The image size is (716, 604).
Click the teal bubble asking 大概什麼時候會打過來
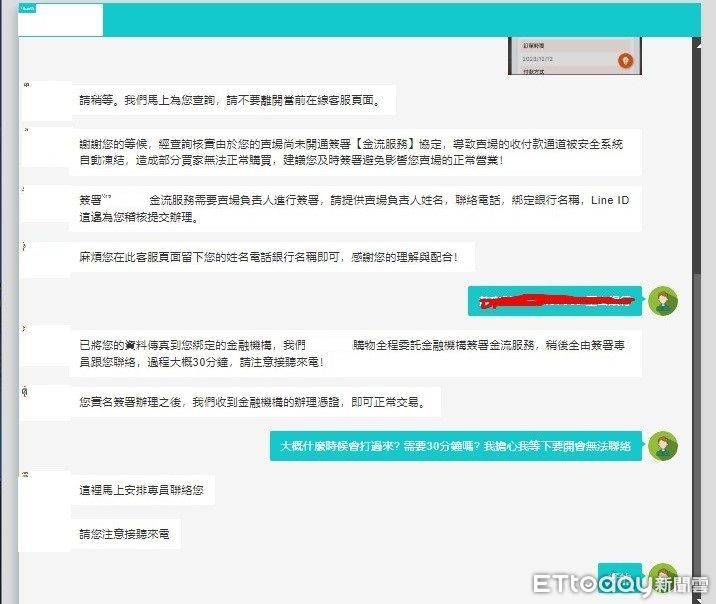coord(455,446)
